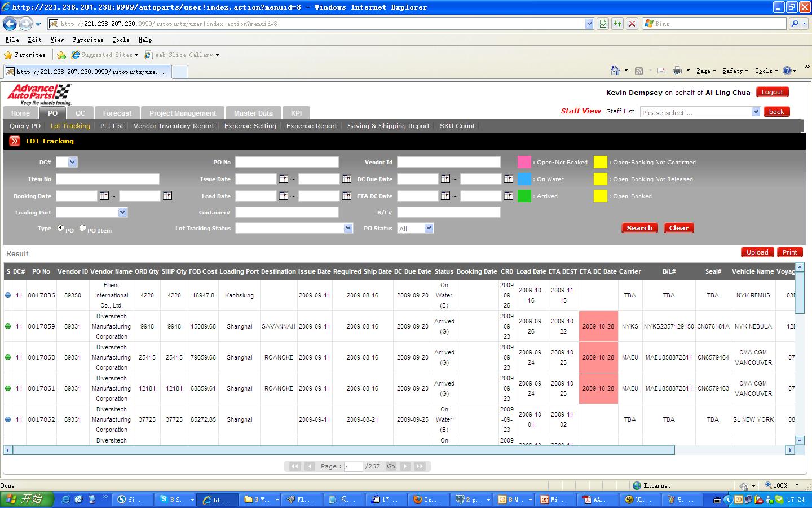Click the browser Refresh icon

click(617, 24)
